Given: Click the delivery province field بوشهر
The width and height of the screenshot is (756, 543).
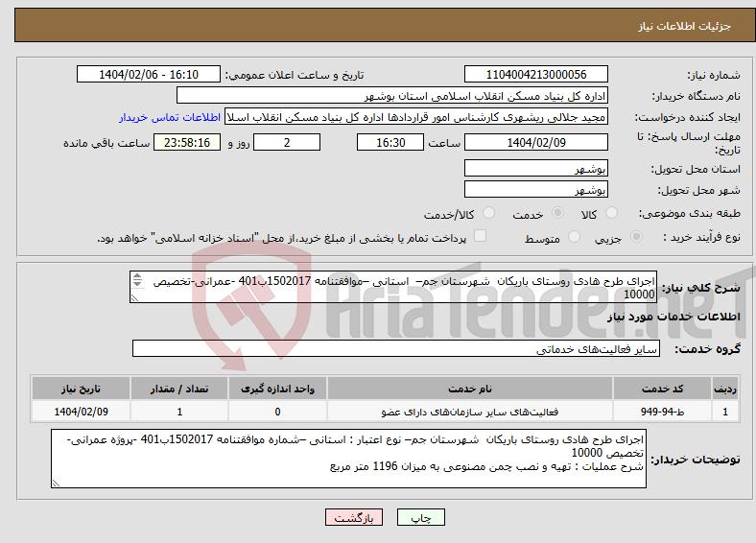Looking at the screenshot, I should [x=535, y=168].
